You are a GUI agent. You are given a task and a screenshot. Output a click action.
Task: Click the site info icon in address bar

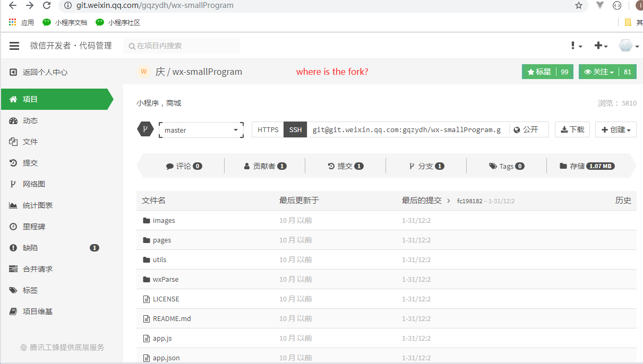(67, 5)
